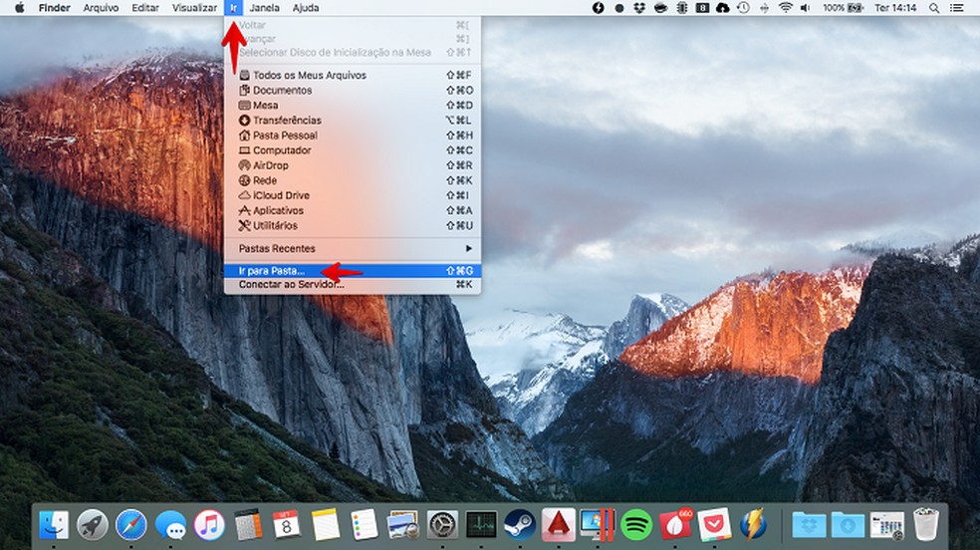Open Preview app in the Dock

point(403,524)
